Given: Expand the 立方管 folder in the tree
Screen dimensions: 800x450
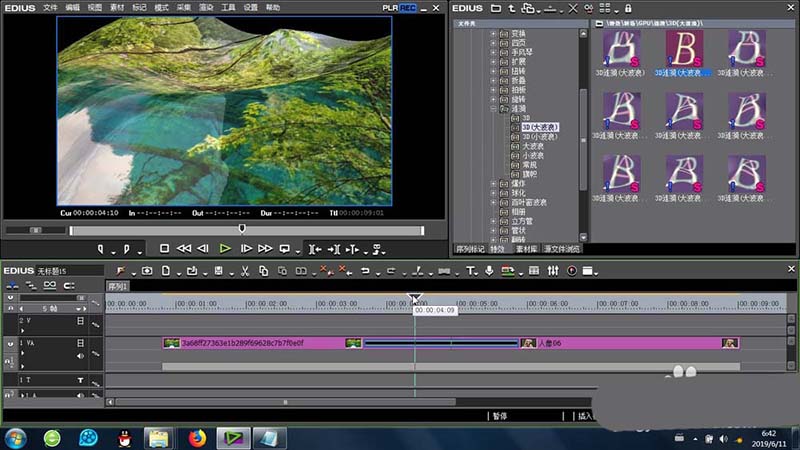Looking at the screenshot, I should 493,221.
